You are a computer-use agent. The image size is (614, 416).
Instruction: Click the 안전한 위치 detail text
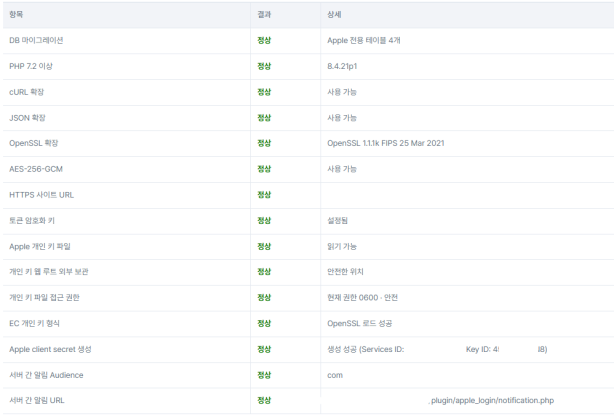tap(345, 271)
